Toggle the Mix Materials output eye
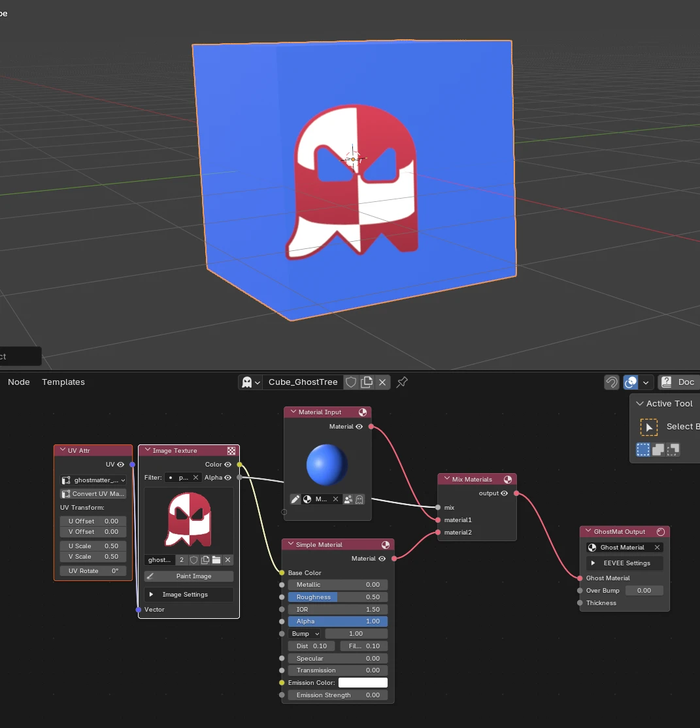 click(505, 493)
